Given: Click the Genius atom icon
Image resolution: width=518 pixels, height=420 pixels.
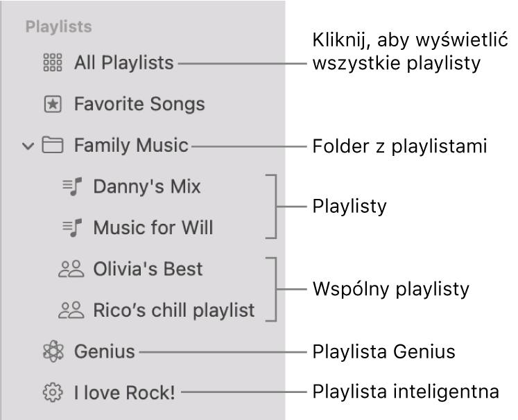Looking at the screenshot, I should pos(53,351).
